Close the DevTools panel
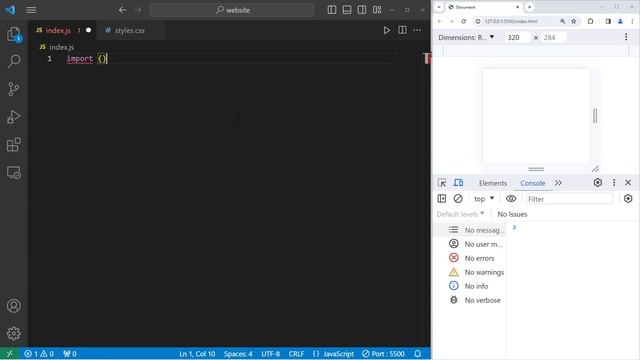The height and width of the screenshot is (360, 640). pos(628,182)
